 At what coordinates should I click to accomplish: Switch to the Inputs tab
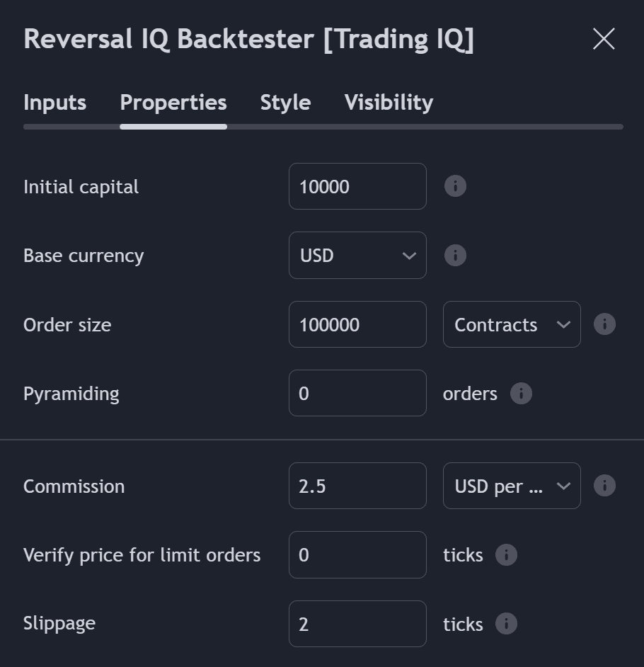tap(54, 103)
